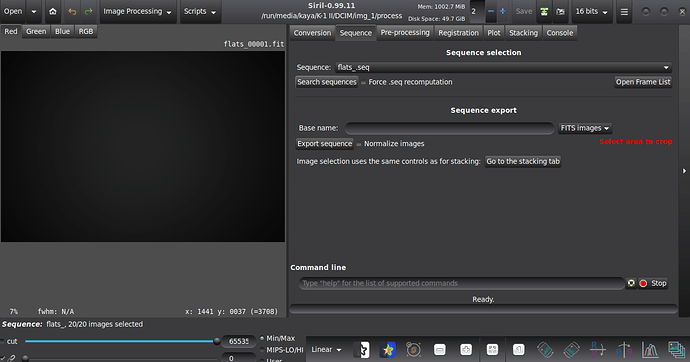This screenshot has width=690, height=362.
Task: Select the Green channel tab
Action: pyautogui.click(x=36, y=32)
